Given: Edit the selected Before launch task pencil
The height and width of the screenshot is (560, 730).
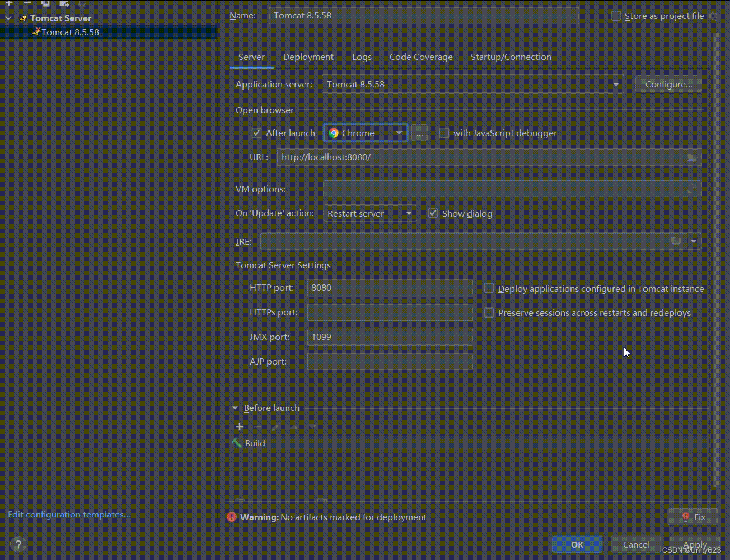Looking at the screenshot, I should [276, 427].
